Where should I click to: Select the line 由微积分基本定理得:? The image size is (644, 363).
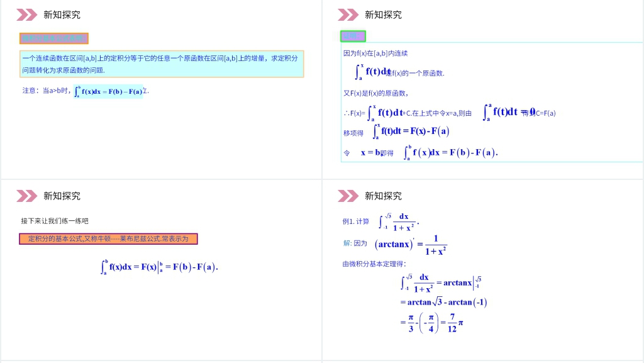coord(374,264)
